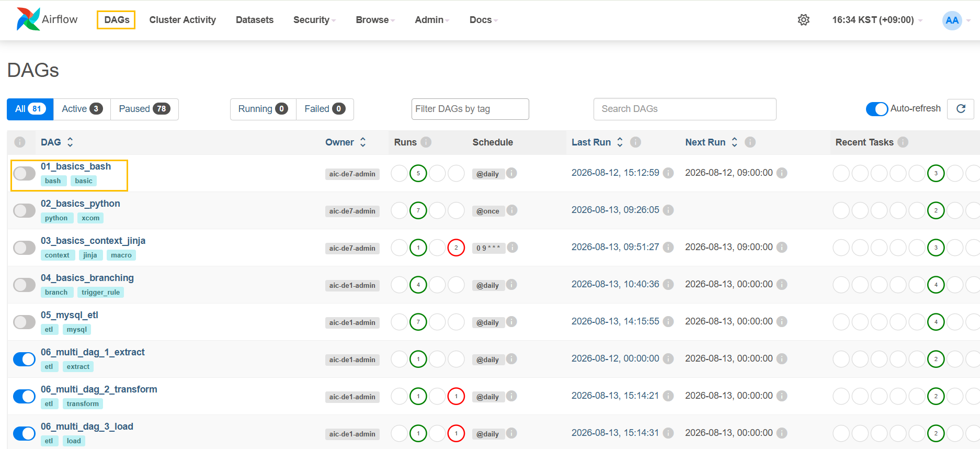Click the Search DAGs input field
This screenshot has height=449, width=980.
685,109
